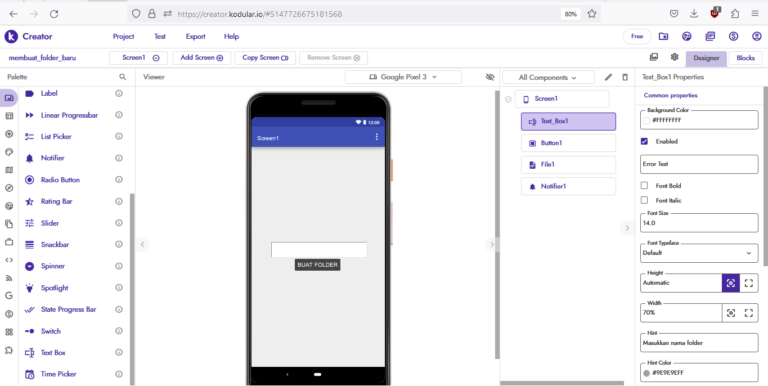Click the Free plan button
This screenshot has width=768, height=386.
637,36
